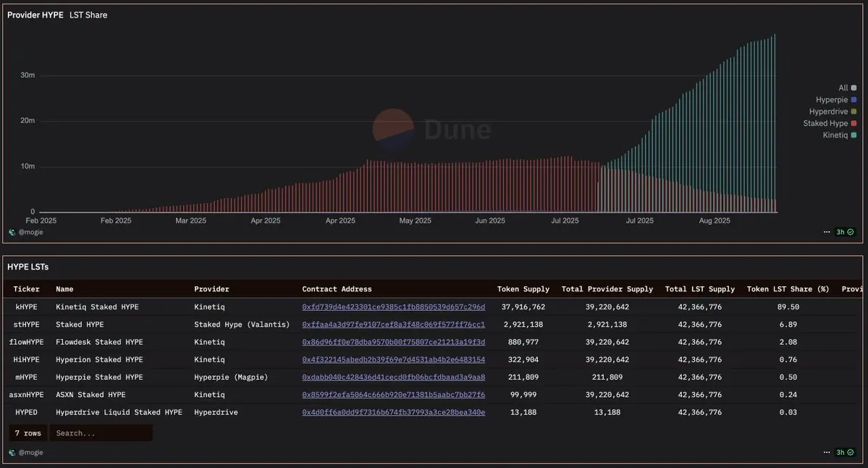
Task: Select the HiHYPE ticker cell
Action: point(26,359)
